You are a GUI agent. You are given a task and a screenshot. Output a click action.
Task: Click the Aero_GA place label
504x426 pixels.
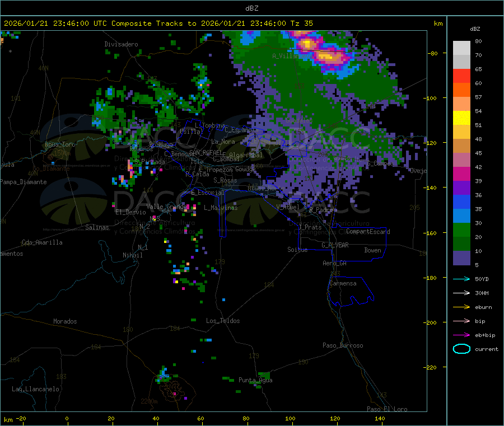334,263
